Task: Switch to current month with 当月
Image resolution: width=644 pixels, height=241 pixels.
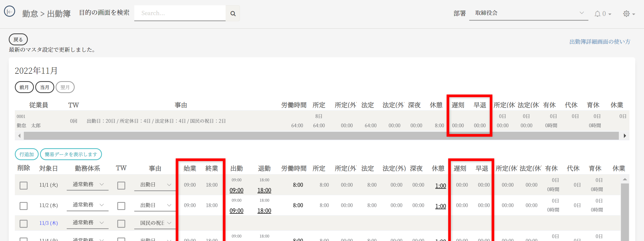Action: 44,87
